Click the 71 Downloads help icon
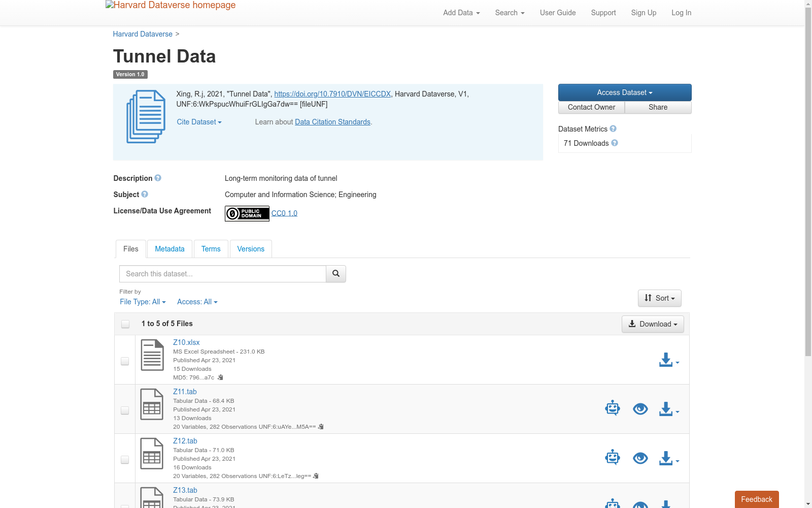 click(615, 143)
